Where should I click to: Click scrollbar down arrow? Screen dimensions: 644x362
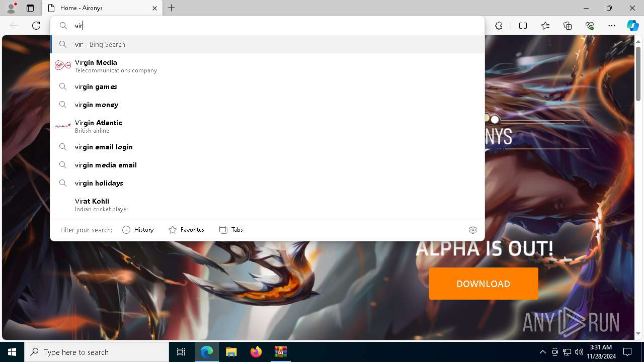pos(638,334)
